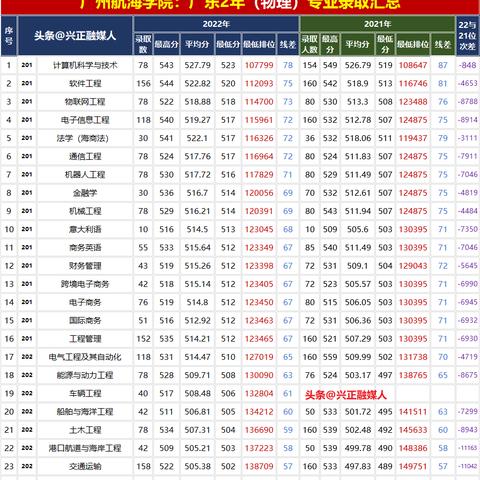Click the 头条@兴正融媒人 header cell
This screenshot has height=480, width=480.
click(75, 36)
